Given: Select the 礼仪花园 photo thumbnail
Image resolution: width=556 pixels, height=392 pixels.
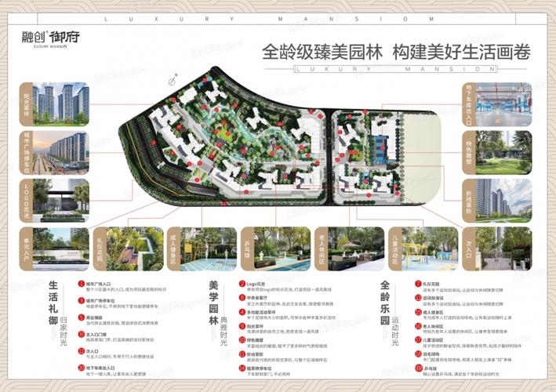Looking at the screenshot, I should pos(129,249).
